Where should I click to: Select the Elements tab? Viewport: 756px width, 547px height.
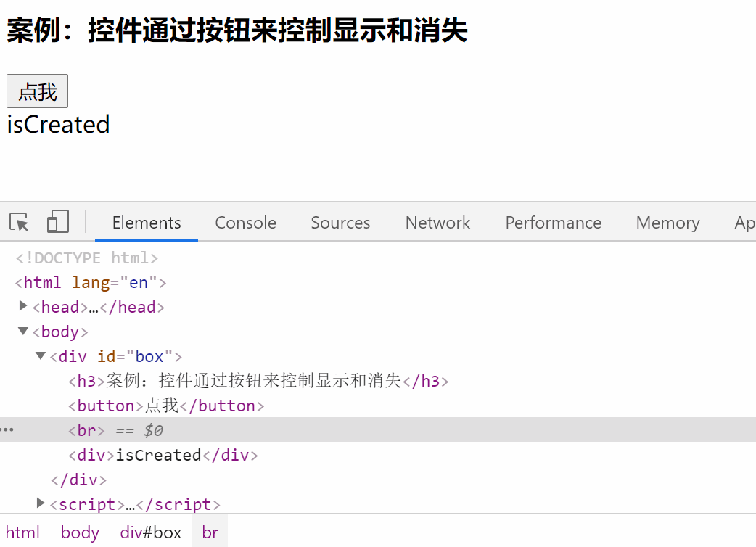(x=147, y=223)
